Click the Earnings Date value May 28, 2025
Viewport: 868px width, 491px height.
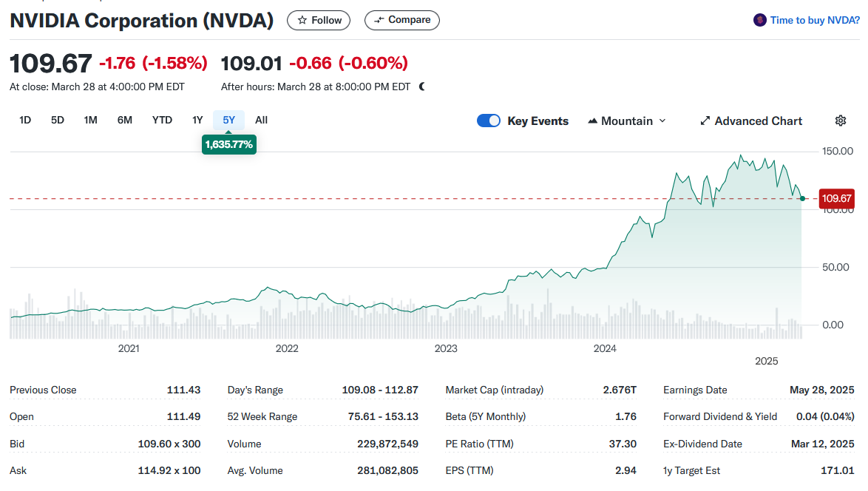(x=822, y=390)
